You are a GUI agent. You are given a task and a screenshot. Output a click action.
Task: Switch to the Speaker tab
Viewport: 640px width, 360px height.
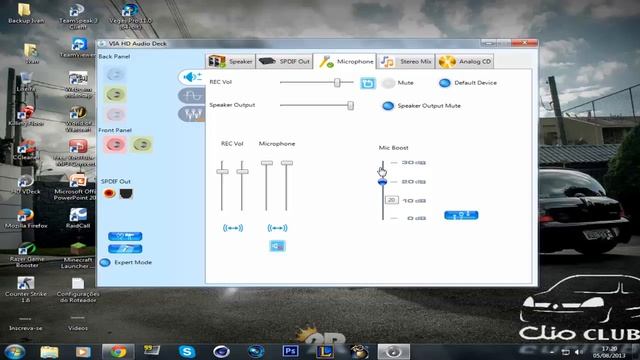(231, 61)
